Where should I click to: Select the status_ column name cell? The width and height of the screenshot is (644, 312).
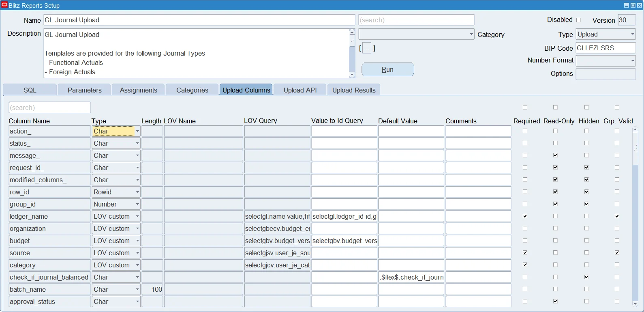click(49, 143)
